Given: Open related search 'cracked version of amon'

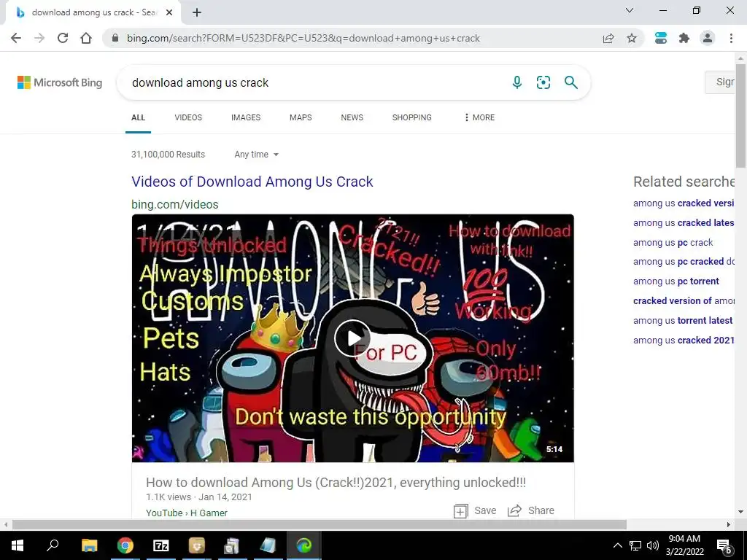Looking at the screenshot, I should 684,301.
